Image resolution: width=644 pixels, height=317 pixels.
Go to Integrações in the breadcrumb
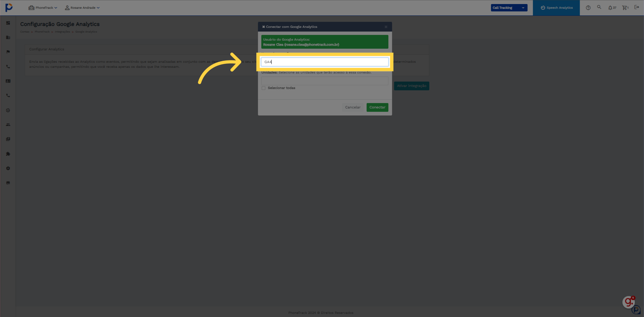pyautogui.click(x=62, y=32)
